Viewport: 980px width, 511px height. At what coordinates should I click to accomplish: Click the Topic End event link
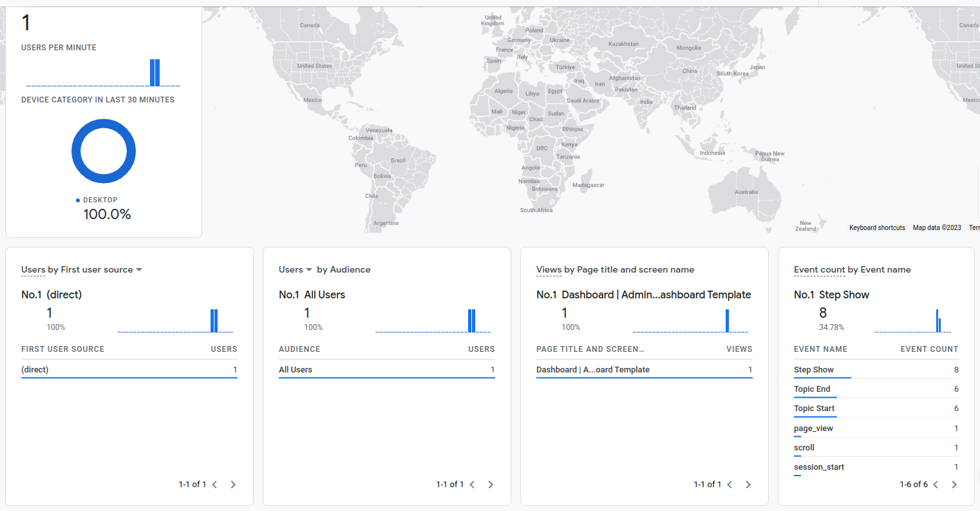pyautogui.click(x=812, y=389)
